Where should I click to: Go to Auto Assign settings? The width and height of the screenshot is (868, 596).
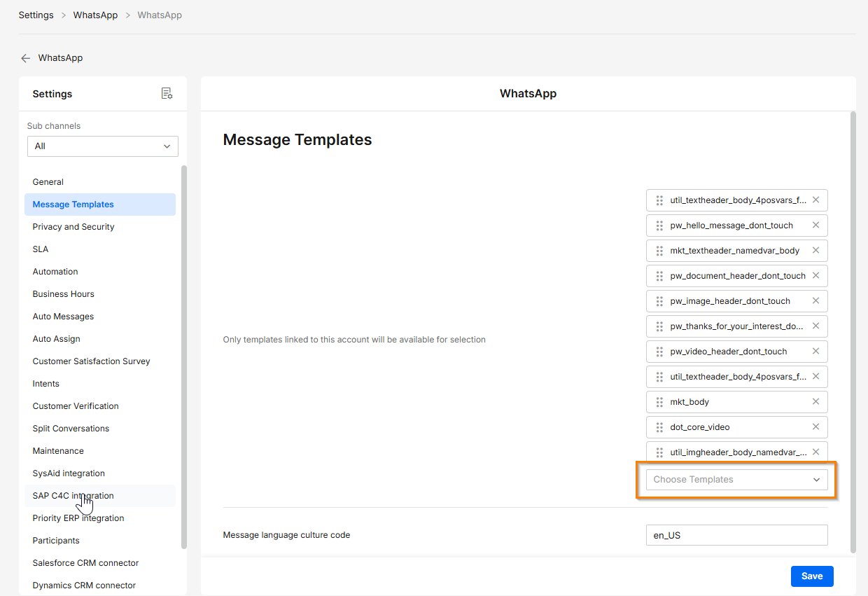point(100,339)
